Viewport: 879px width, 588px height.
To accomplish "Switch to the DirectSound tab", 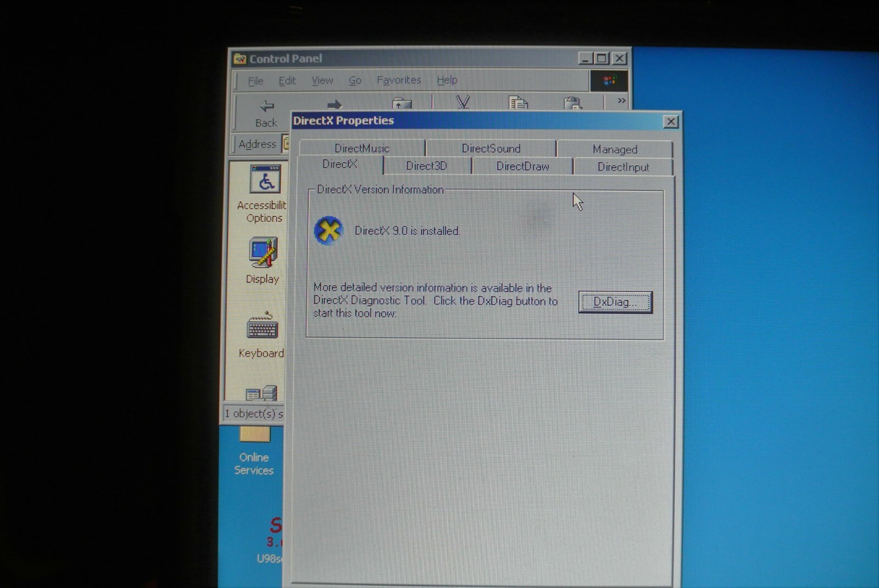I will (x=491, y=148).
